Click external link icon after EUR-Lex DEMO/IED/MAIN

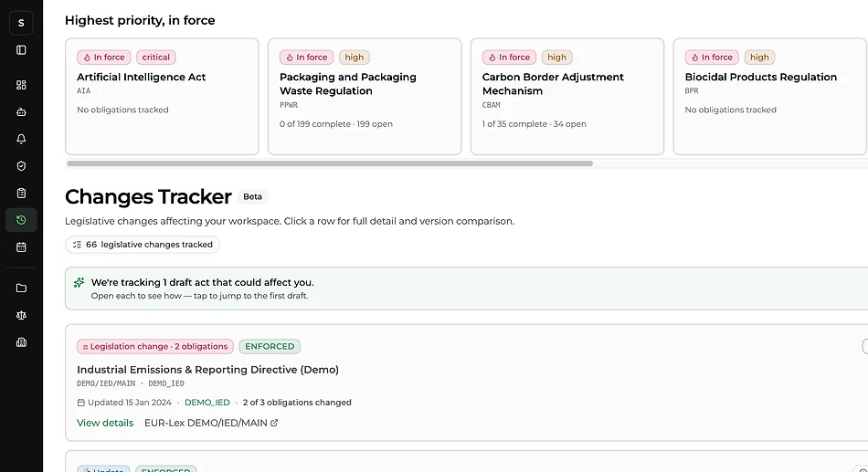tap(274, 423)
